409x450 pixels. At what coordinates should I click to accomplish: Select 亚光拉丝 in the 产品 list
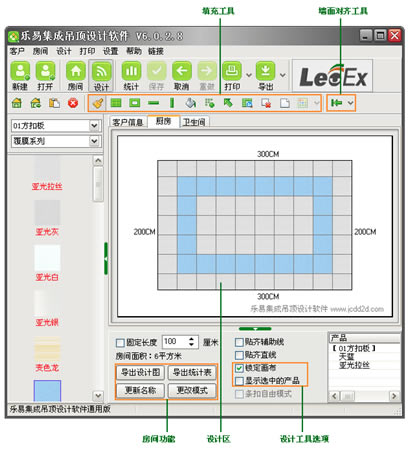pyautogui.click(x=354, y=365)
